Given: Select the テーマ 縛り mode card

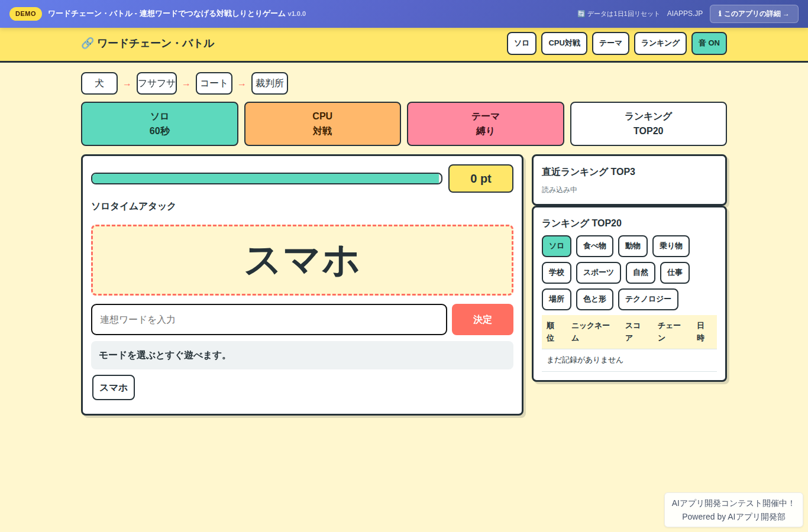Looking at the screenshot, I should (486, 124).
